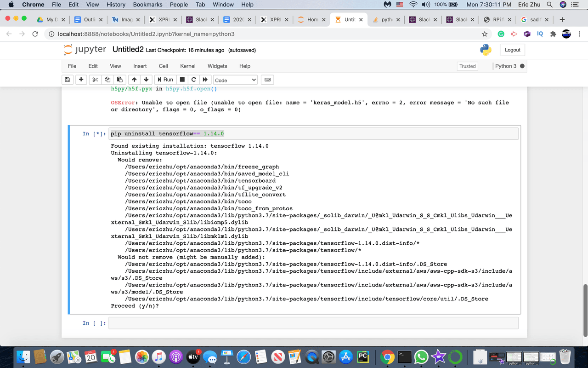
Task: Insert a cell below with plus icon
Action: click(x=81, y=80)
